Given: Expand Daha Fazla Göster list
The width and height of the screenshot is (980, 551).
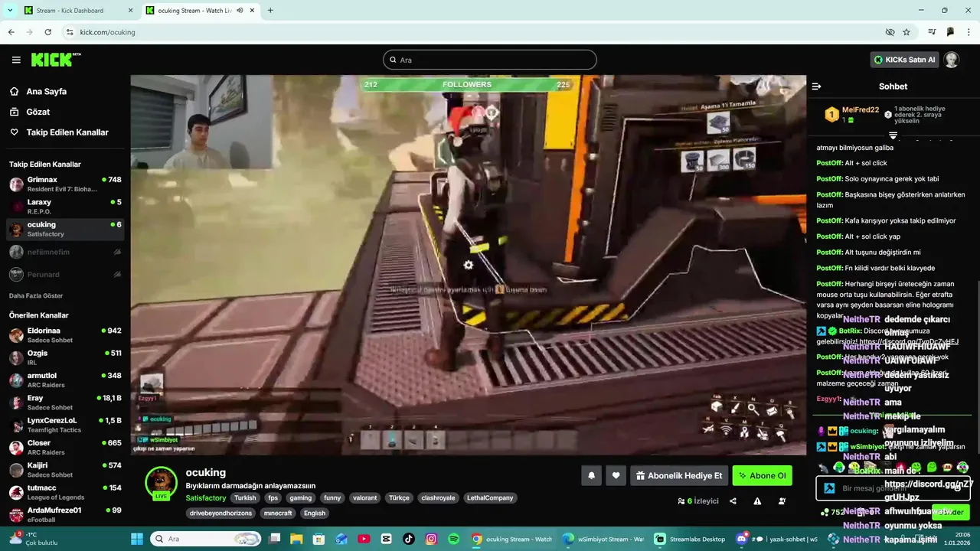Looking at the screenshot, I should (36, 295).
